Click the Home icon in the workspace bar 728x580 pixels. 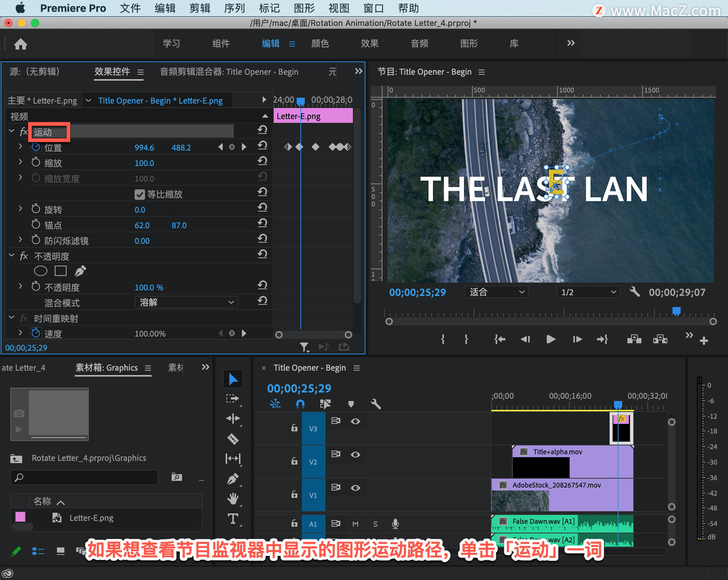pos(20,44)
